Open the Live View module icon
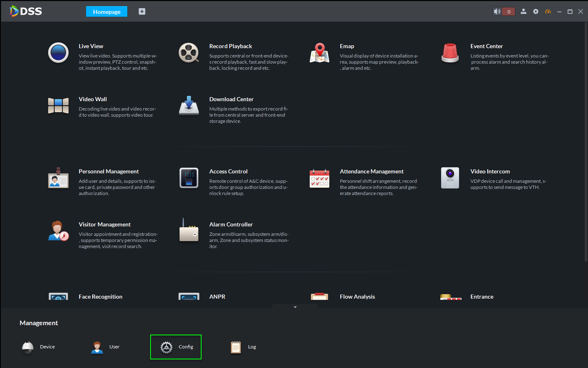The width and height of the screenshot is (588, 368). (x=58, y=53)
